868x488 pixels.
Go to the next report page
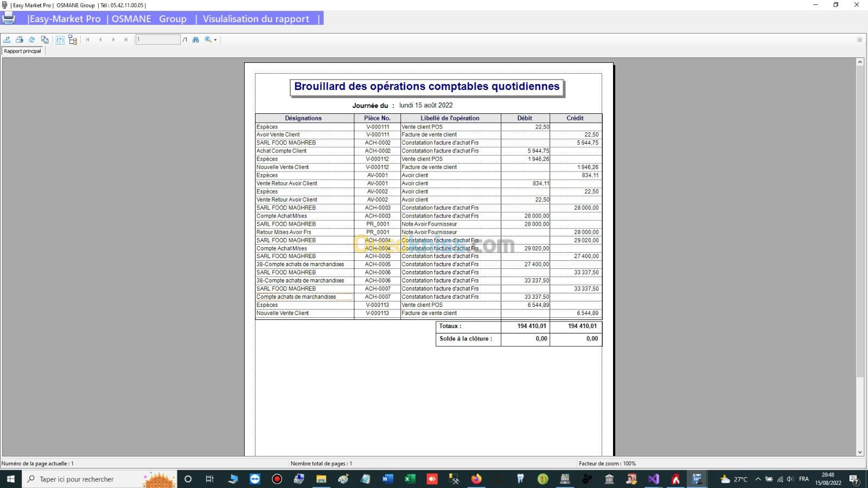coord(113,40)
